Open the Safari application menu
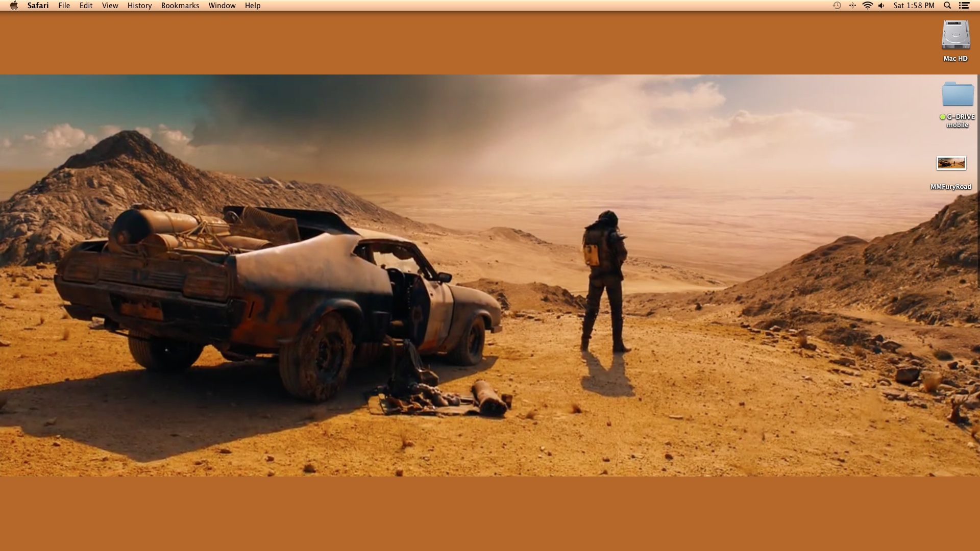 pos(38,6)
